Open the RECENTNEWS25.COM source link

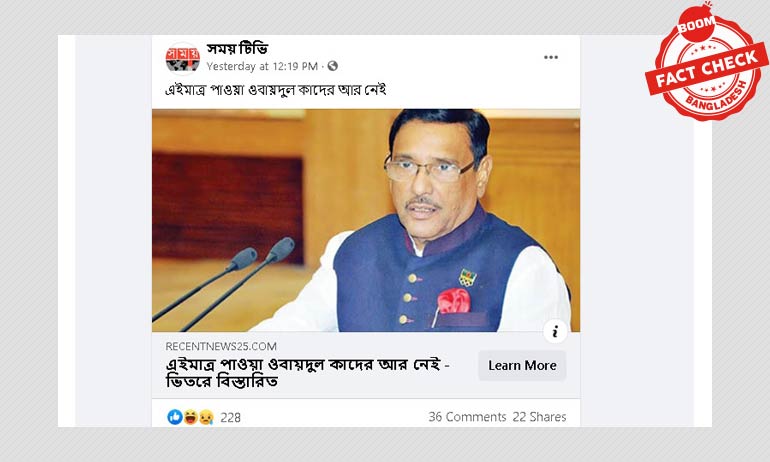click(221, 346)
